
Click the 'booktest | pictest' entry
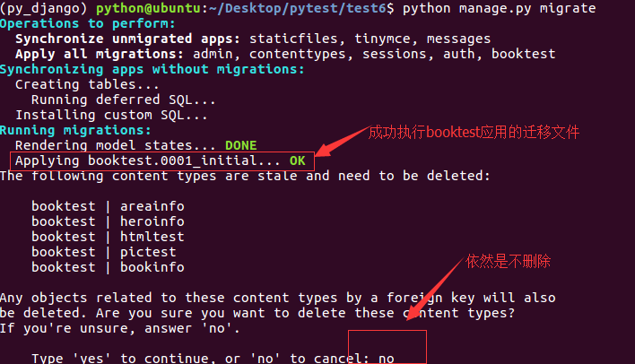(x=104, y=252)
